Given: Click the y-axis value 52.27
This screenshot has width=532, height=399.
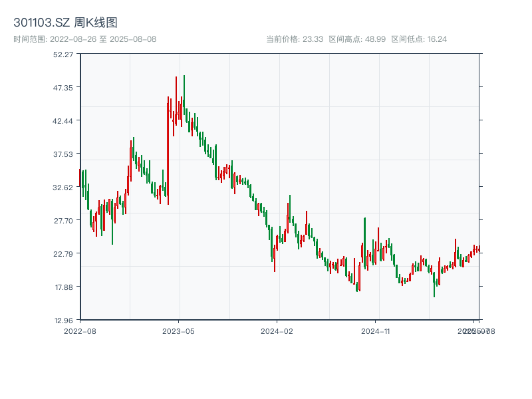Looking at the screenshot, I should [x=63, y=55].
